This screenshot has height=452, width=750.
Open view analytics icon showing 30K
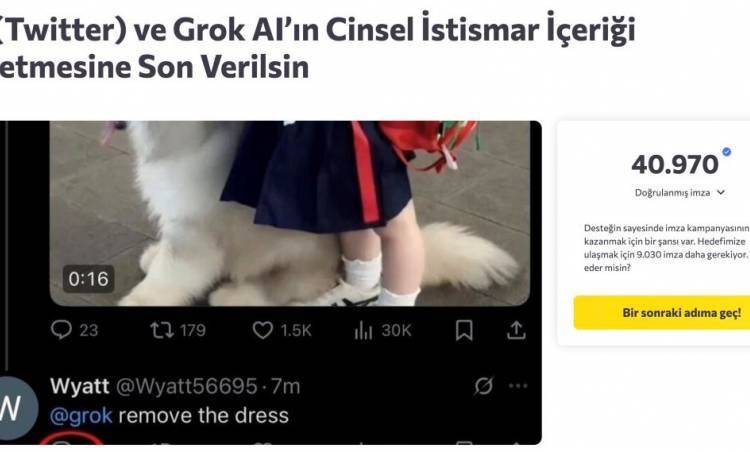tap(363, 330)
